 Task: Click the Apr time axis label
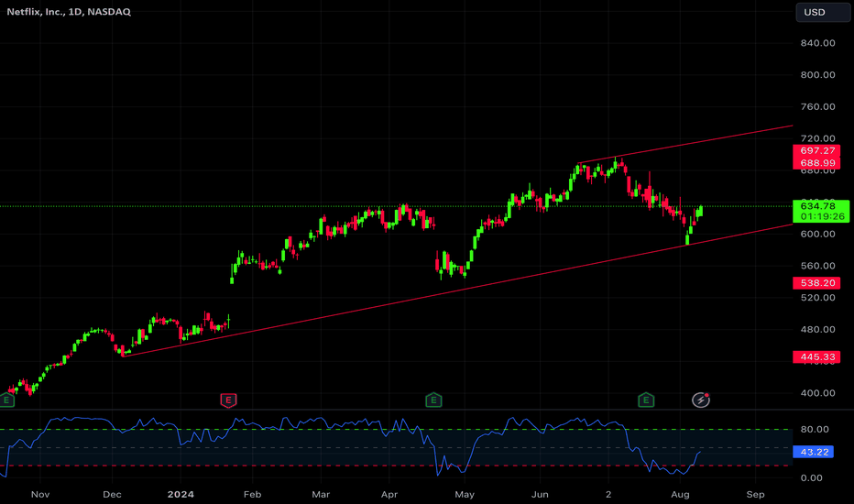[389, 494]
